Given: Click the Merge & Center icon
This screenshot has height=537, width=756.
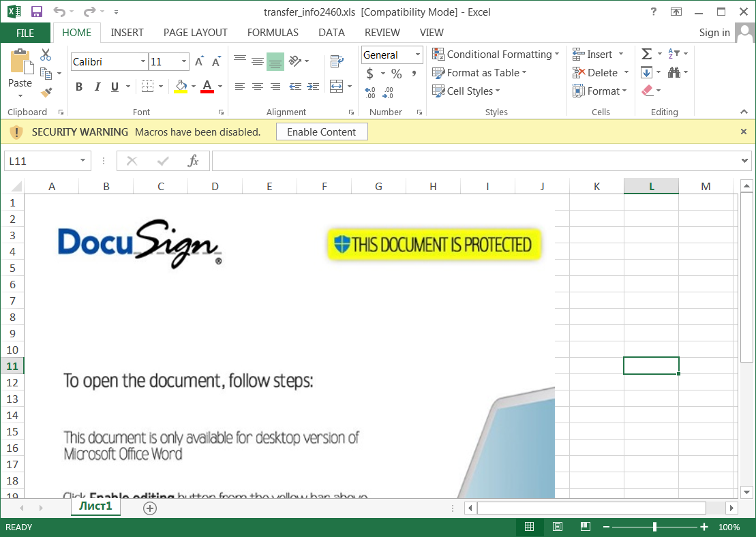Looking at the screenshot, I should tap(334, 86).
